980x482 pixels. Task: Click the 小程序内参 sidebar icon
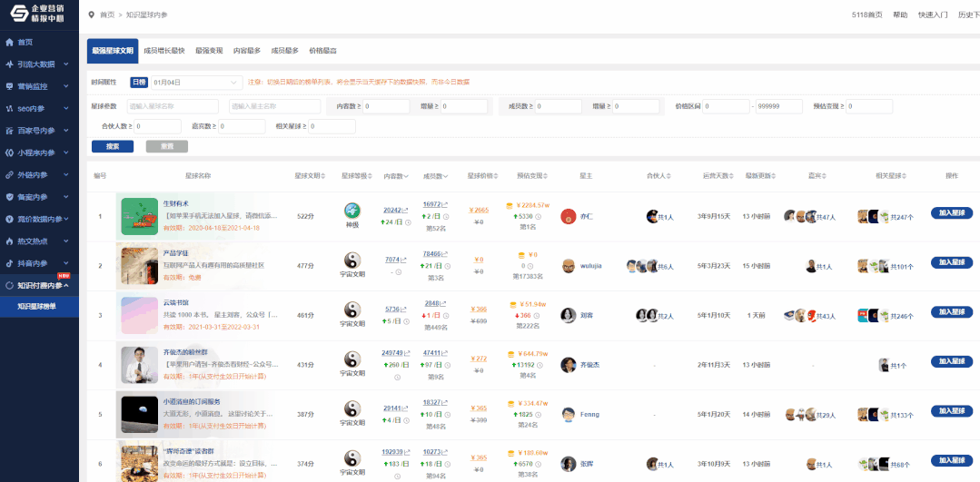(x=9, y=153)
